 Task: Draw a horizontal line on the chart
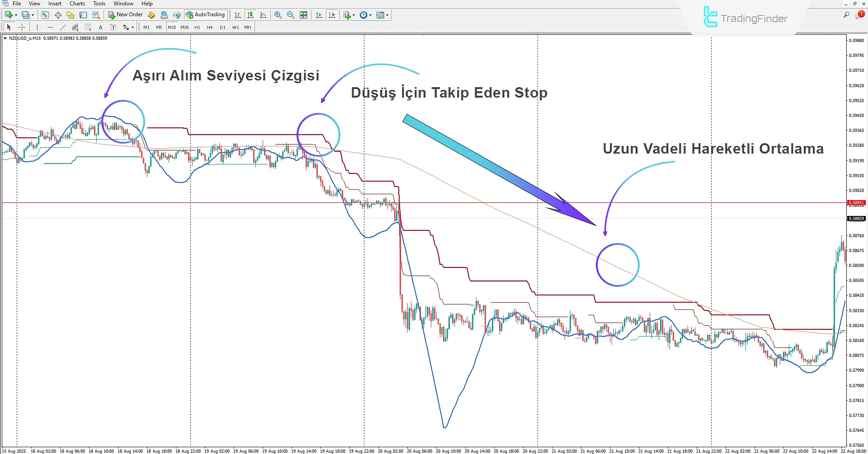(x=50, y=27)
